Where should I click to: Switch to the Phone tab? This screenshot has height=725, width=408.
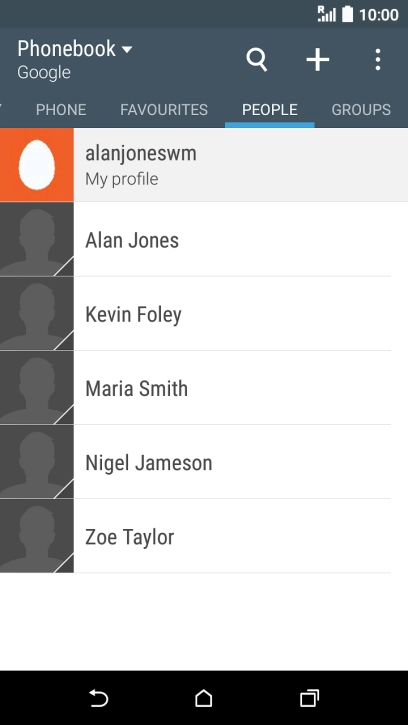[x=61, y=110]
